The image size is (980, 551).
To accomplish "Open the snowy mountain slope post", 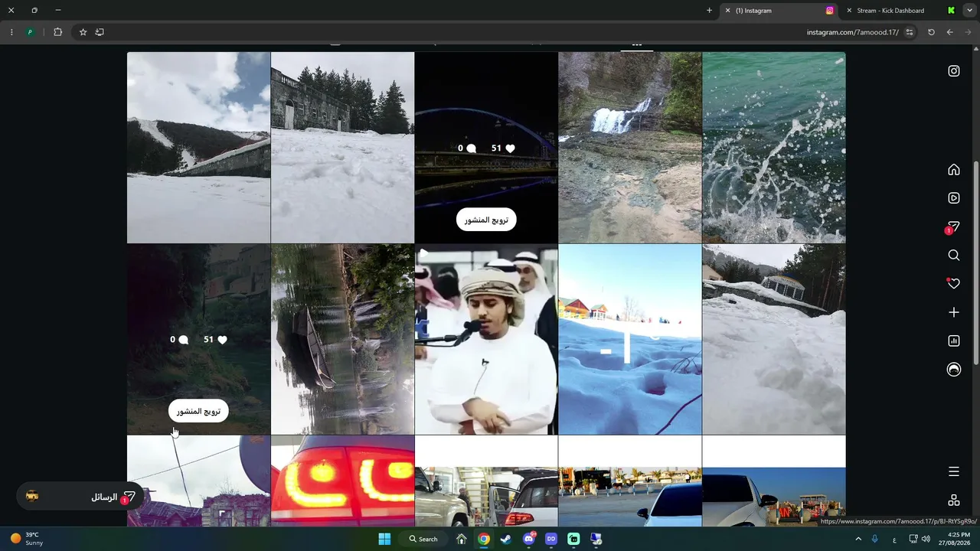I will 198,148.
